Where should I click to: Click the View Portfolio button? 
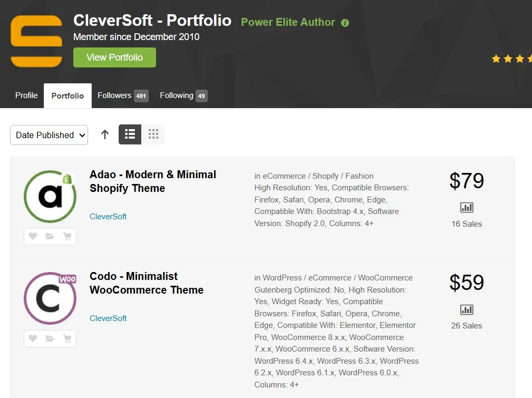[x=114, y=57]
